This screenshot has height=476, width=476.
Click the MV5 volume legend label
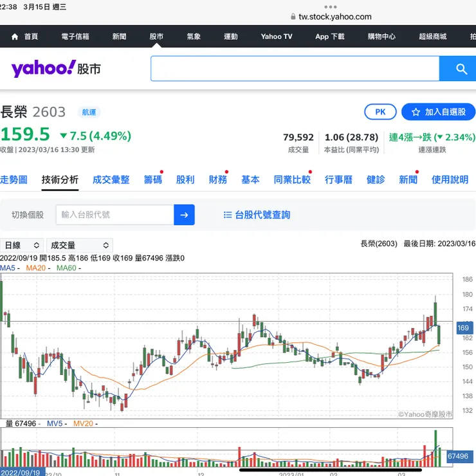(x=55, y=423)
